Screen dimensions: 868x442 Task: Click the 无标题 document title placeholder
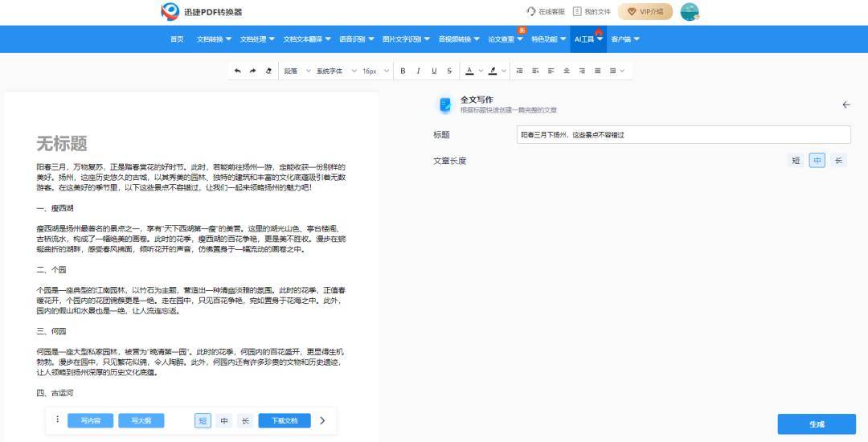click(x=62, y=144)
